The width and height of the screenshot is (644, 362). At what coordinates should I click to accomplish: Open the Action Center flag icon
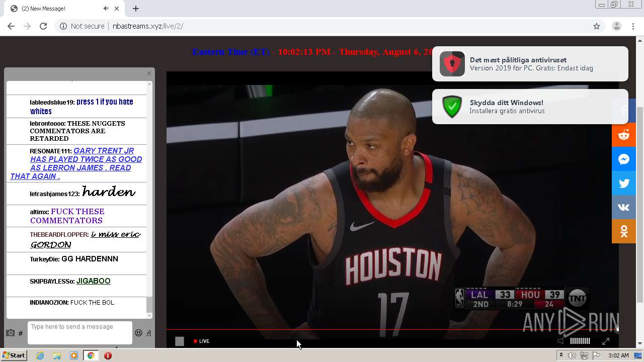point(596,355)
